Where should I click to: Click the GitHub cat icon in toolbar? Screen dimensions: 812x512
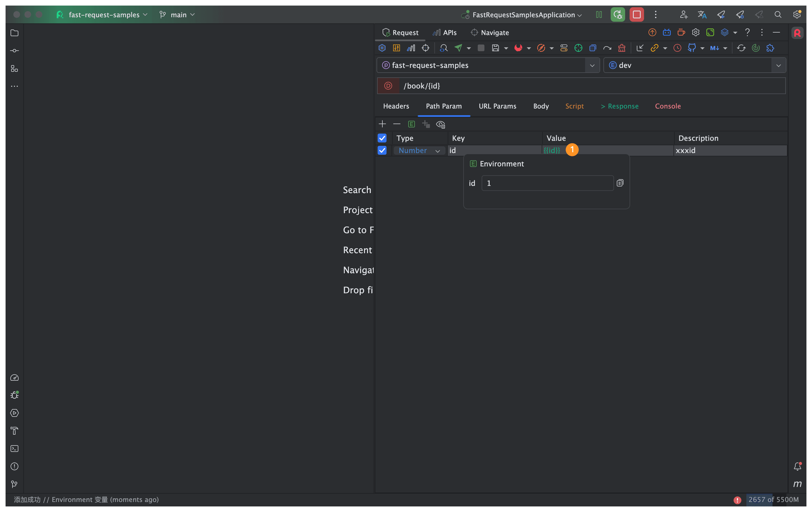point(692,48)
